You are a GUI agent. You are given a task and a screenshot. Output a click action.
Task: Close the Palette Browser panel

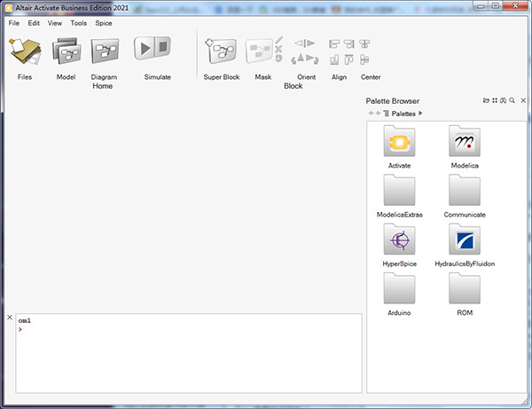(523, 100)
